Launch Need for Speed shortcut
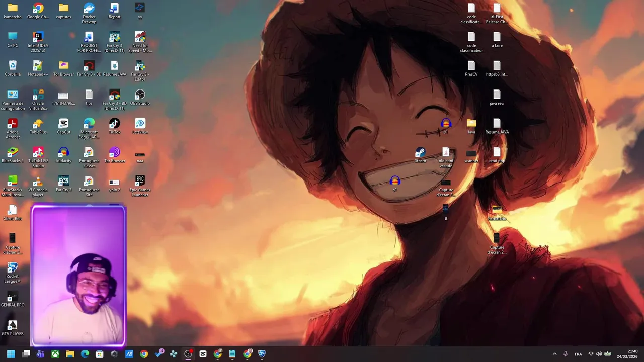Image resolution: width=644 pixels, height=362 pixels. [x=140, y=42]
